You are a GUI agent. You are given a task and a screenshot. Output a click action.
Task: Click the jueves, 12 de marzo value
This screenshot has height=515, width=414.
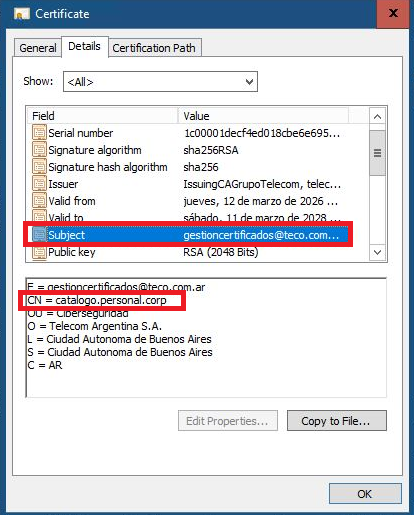261,201
